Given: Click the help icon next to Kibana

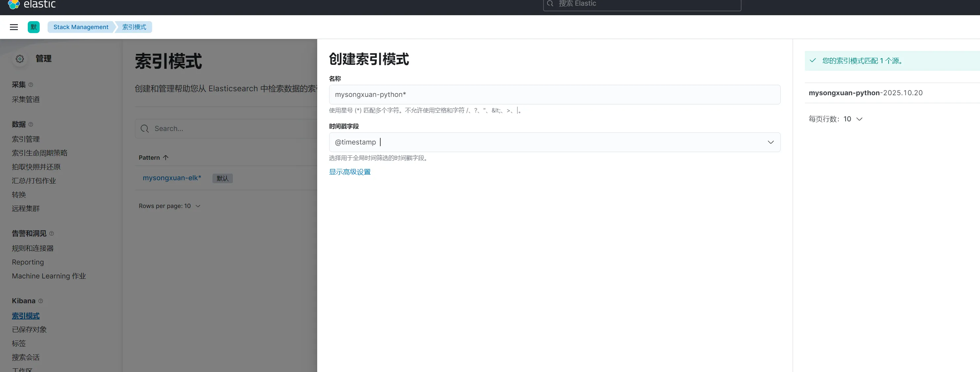Looking at the screenshot, I should coord(41,301).
